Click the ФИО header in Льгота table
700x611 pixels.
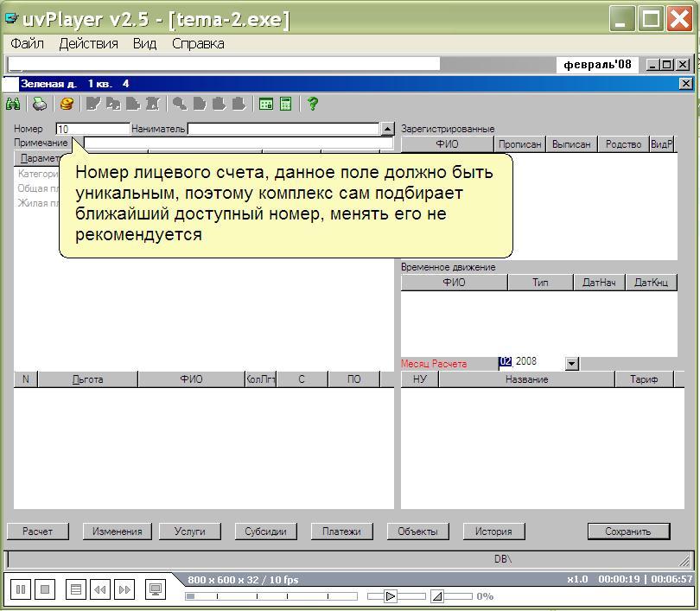click(191, 379)
